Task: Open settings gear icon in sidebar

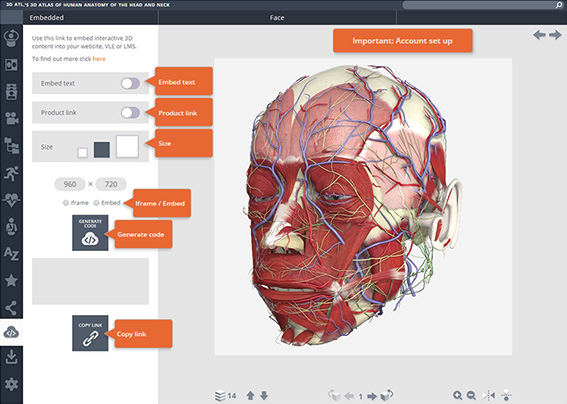Action: click(11, 384)
